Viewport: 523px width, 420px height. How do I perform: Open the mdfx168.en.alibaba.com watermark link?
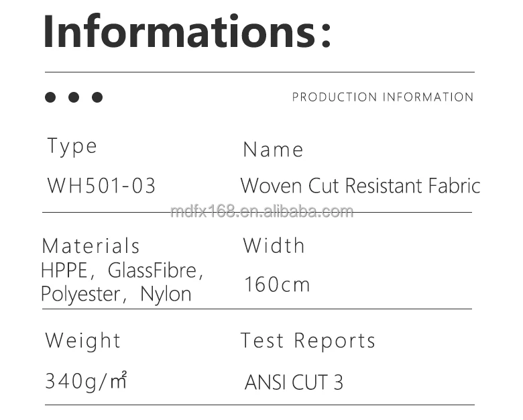(x=261, y=212)
